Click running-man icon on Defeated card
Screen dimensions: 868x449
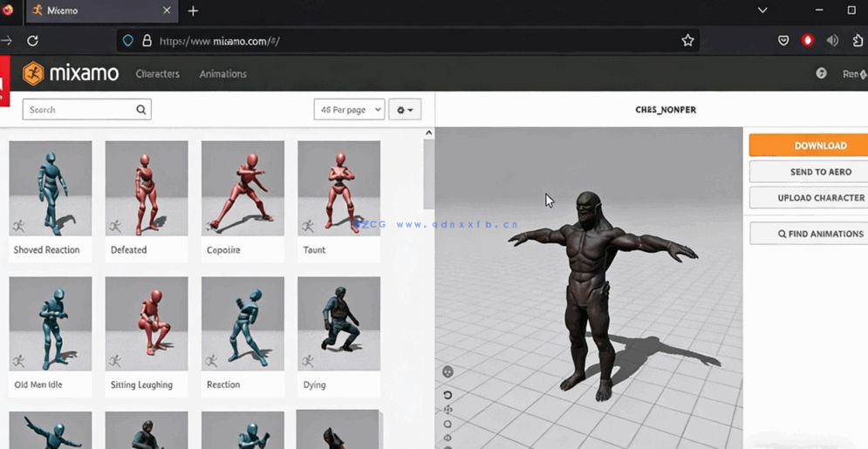[x=115, y=226]
